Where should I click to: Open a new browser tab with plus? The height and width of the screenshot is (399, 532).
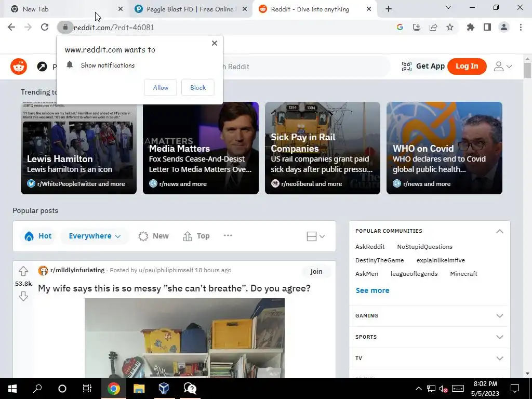click(389, 9)
